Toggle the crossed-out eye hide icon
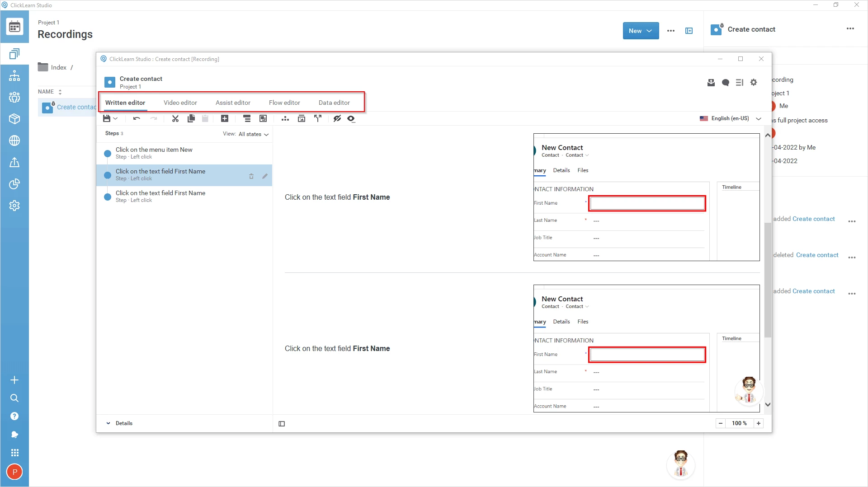The image size is (868, 487). click(x=337, y=118)
